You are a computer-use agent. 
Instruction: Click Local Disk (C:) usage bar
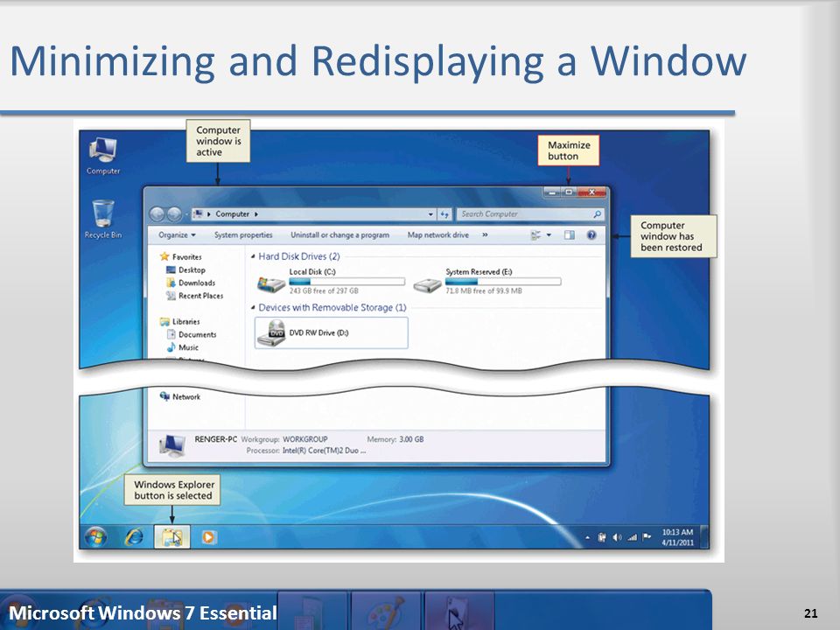[x=346, y=281]
